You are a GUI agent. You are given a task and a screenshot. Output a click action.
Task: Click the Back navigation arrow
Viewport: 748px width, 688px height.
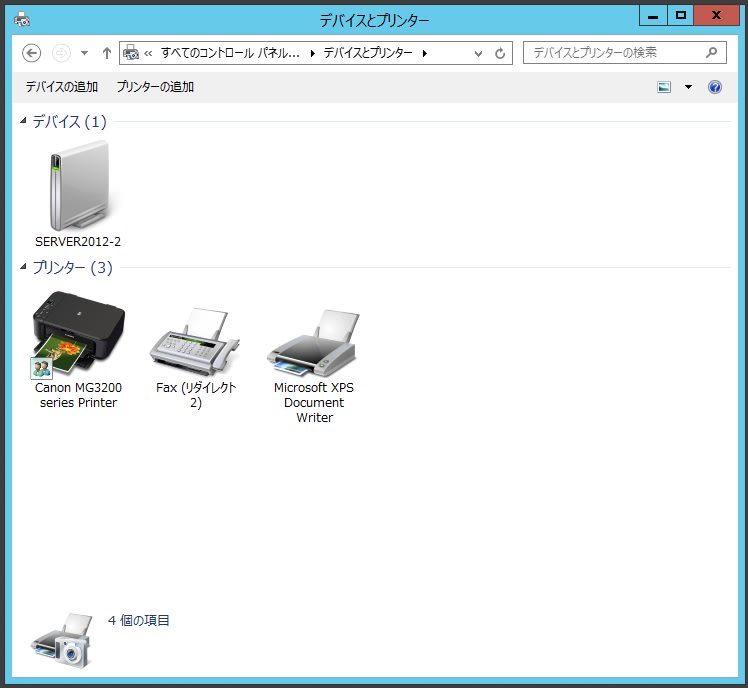pyautogui.click(x=31, y=53)
